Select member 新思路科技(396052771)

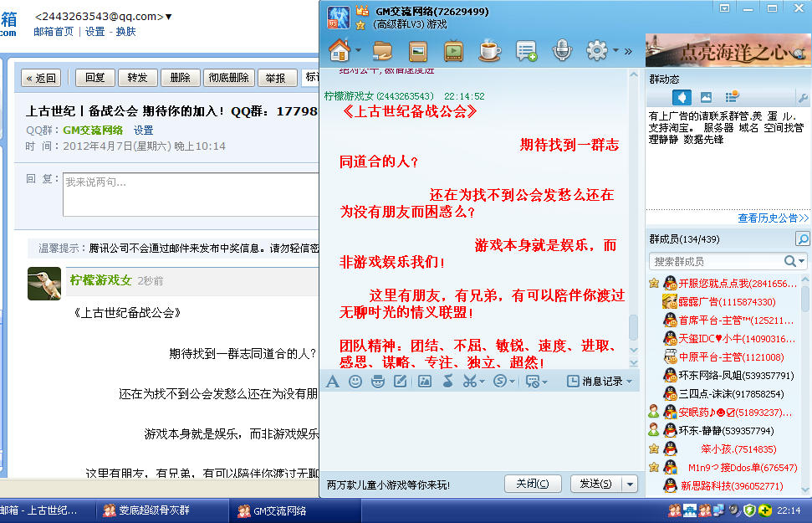pos(723,485)
